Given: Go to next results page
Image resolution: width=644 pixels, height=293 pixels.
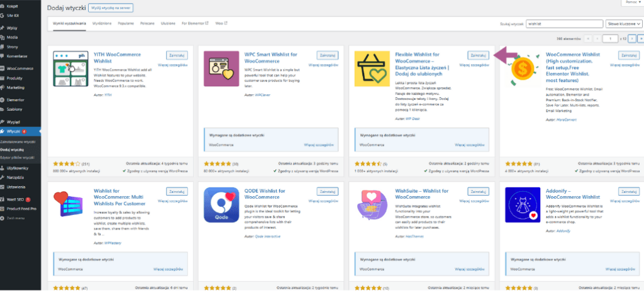Looking at the screenshot, I should tap(633, 38).
